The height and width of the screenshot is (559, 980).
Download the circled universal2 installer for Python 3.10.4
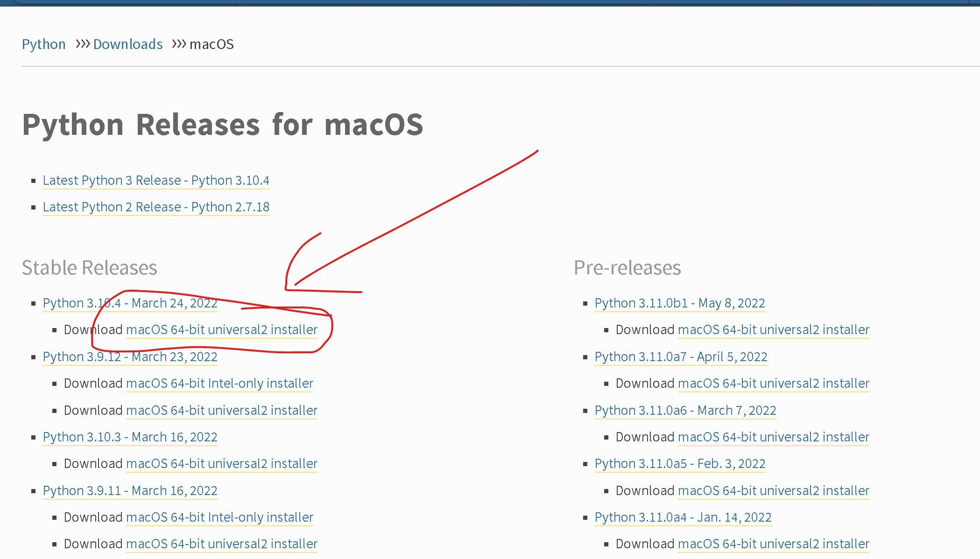pyautogui.click(x=222, y=330)
